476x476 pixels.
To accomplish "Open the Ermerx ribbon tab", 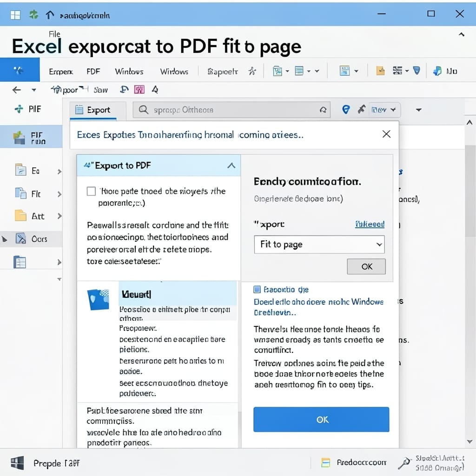I will pyautogui.click(x=61, y=72).
